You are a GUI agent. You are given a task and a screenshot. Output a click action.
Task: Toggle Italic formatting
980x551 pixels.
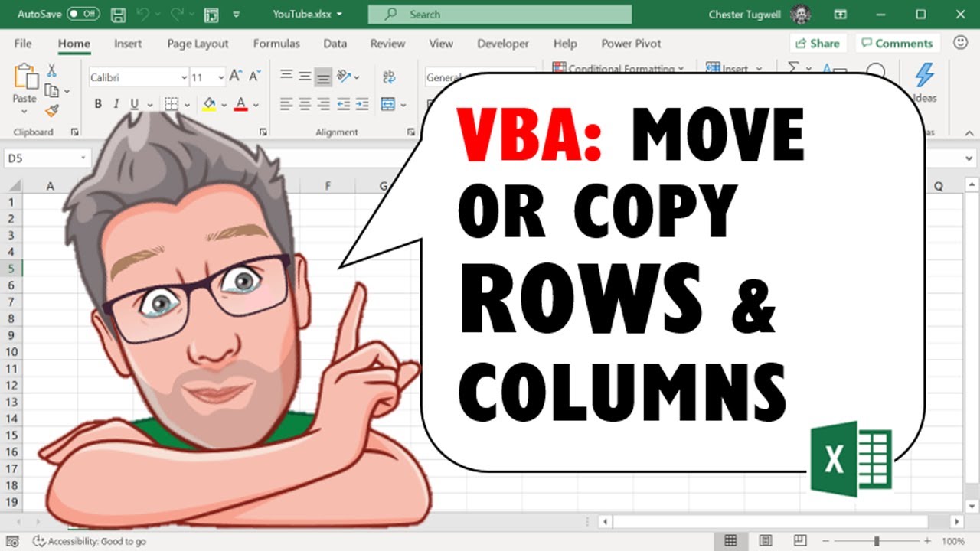click(x=116, y=104)
